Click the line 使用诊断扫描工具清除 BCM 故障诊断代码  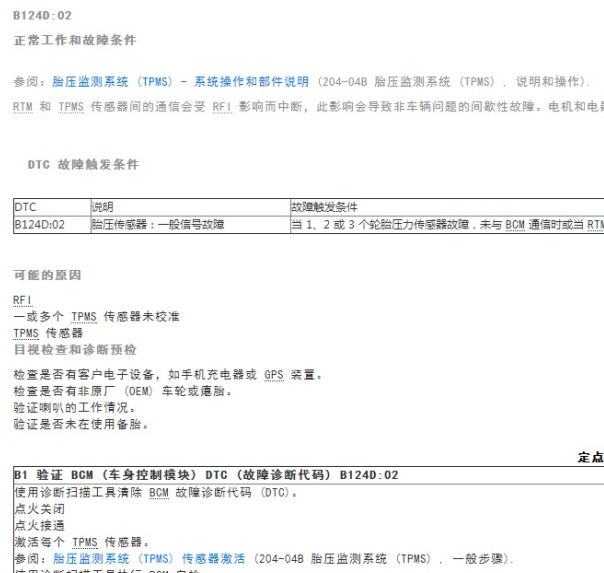156,493
